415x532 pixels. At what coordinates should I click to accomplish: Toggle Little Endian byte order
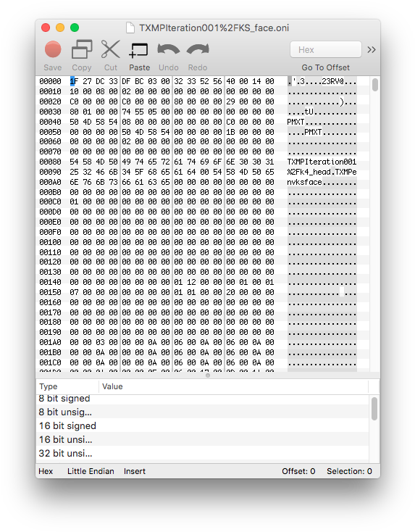click(x=91, y=471)
